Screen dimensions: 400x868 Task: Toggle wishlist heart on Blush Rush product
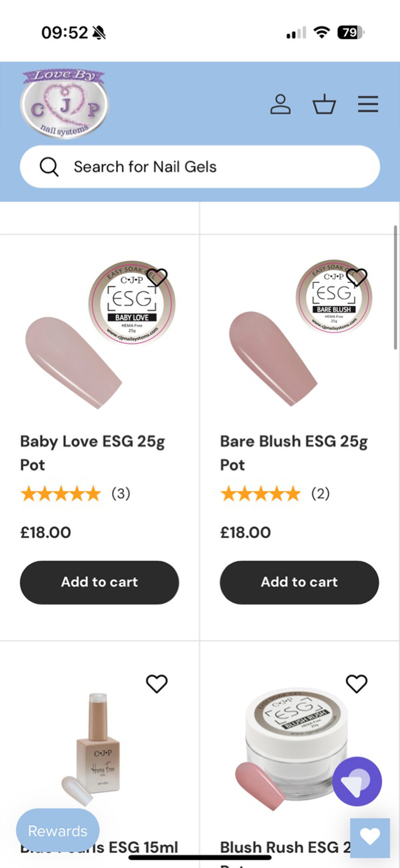tap(356, 684)
